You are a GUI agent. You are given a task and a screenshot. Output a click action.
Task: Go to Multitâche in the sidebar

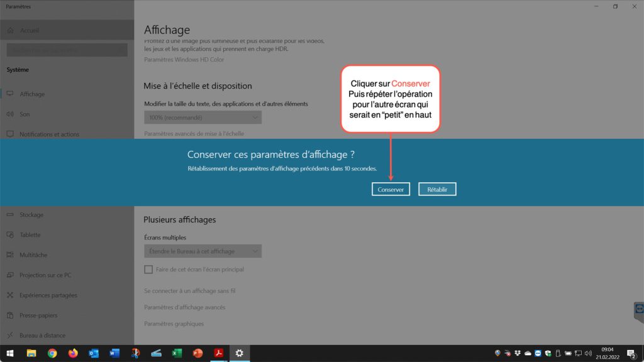click(x=33, y=255)
